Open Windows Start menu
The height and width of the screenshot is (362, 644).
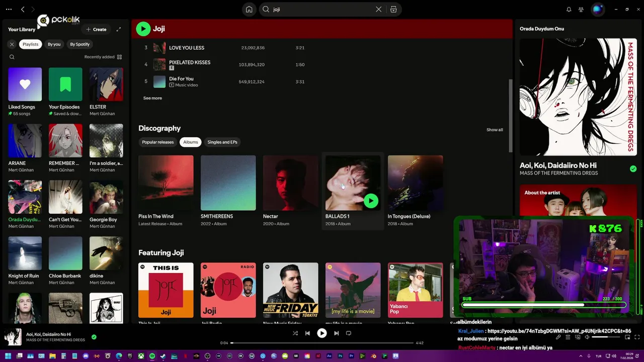(7, 356)
